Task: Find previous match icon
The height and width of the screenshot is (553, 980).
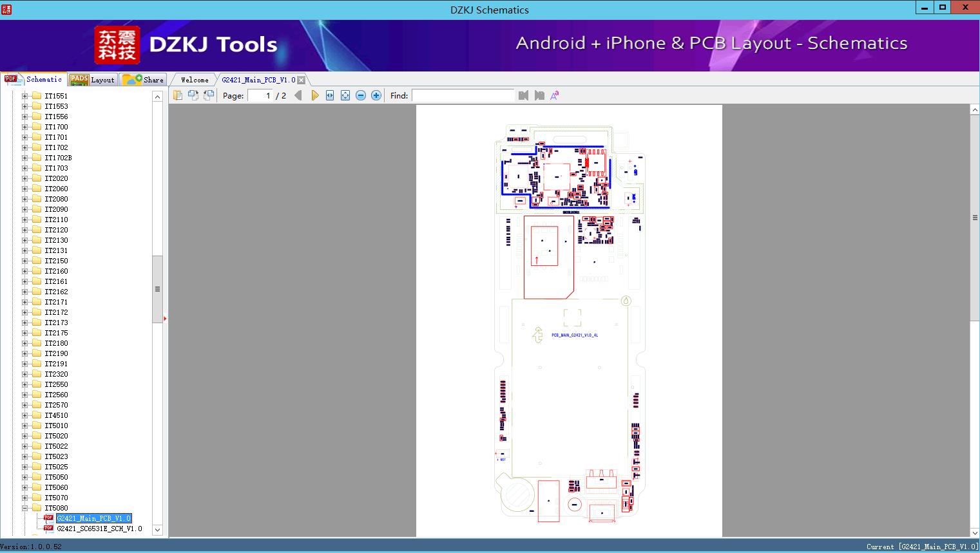Action: (x=523, y=95)
